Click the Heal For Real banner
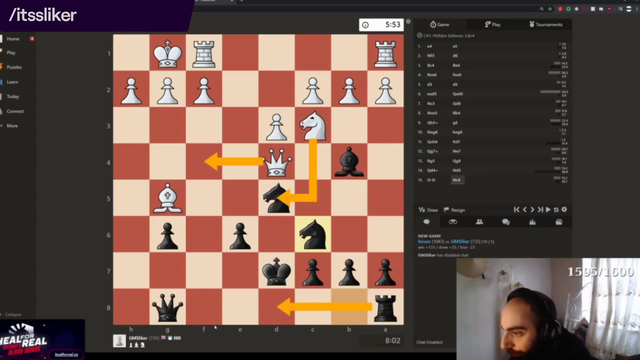This screenshot has width=640, height=360. [x=42, y=340]
